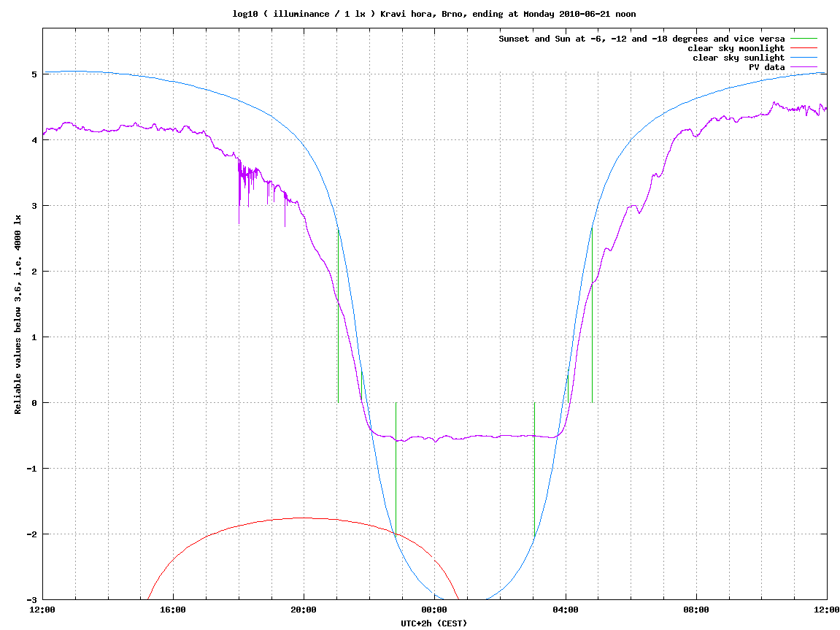840x630 pixels.
Task: Click the y-axis tick label '1'
Action: pyautogui.click(x=35, y=337)
